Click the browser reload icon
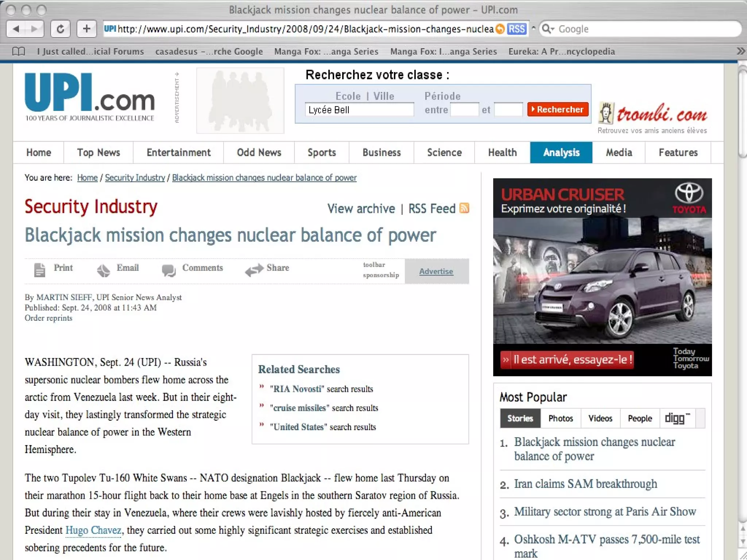The height and width of the screenshot is (560, 747). 61,29
